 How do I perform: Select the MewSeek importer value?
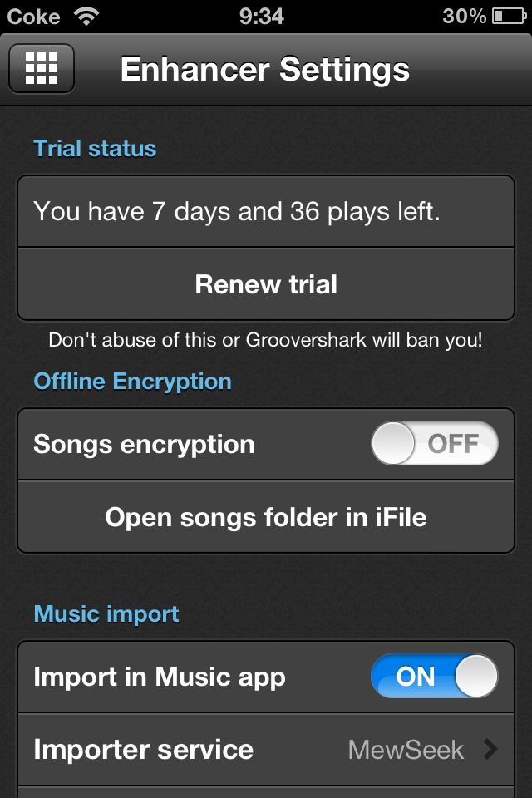point(406,750)
